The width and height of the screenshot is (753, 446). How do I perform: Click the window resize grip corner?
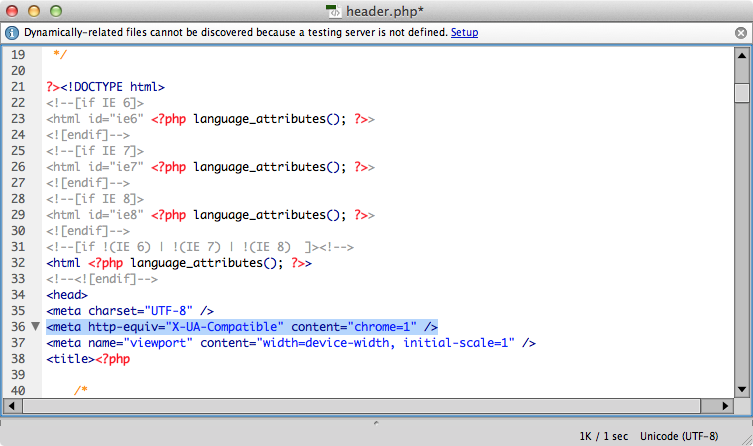pyautogui.click(x=747, y=439)
